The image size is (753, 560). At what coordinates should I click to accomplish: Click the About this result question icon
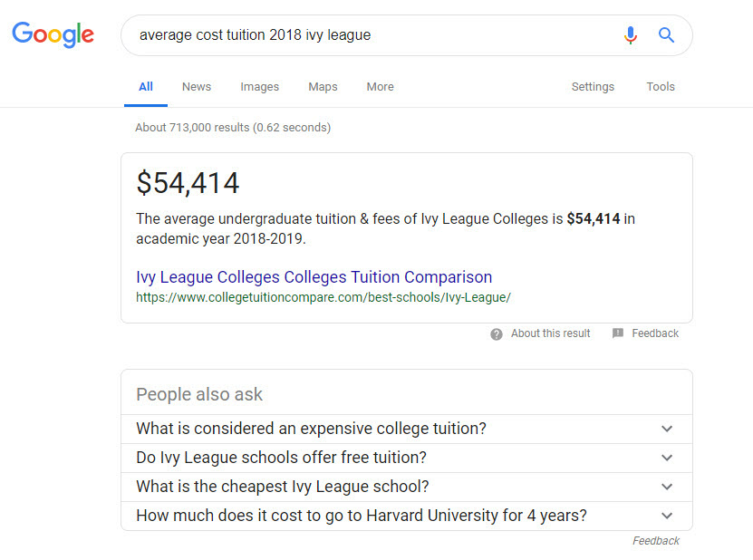click(497, 334)
